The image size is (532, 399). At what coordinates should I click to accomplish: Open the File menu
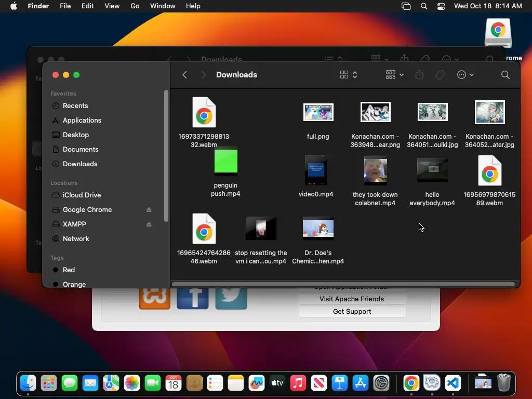click(65, 6)
